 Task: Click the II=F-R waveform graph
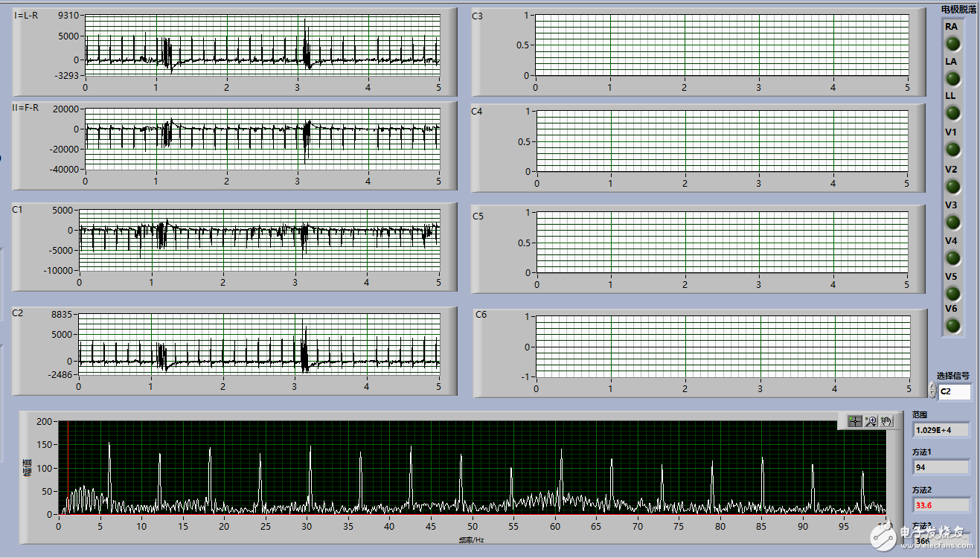point(262,139)
